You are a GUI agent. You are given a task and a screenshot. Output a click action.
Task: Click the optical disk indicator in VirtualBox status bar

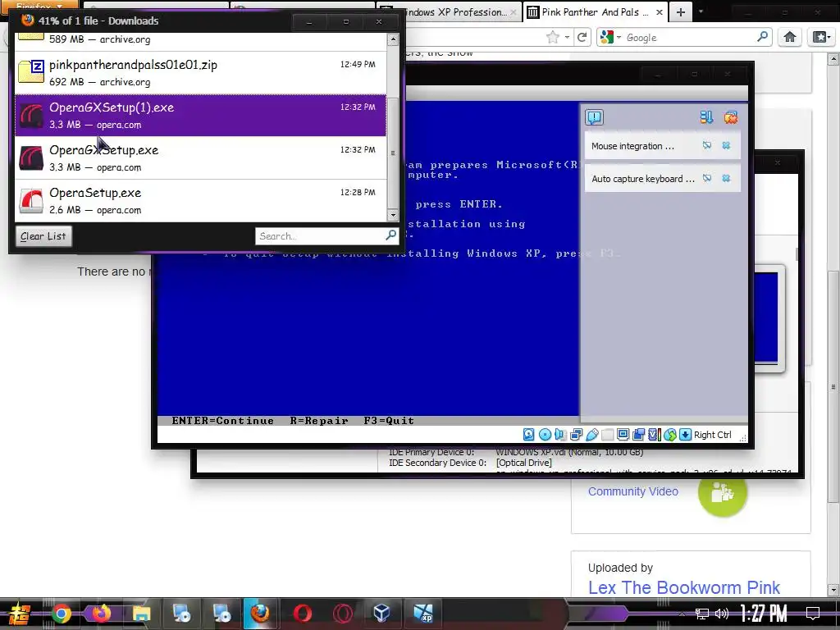coord(545,435)
